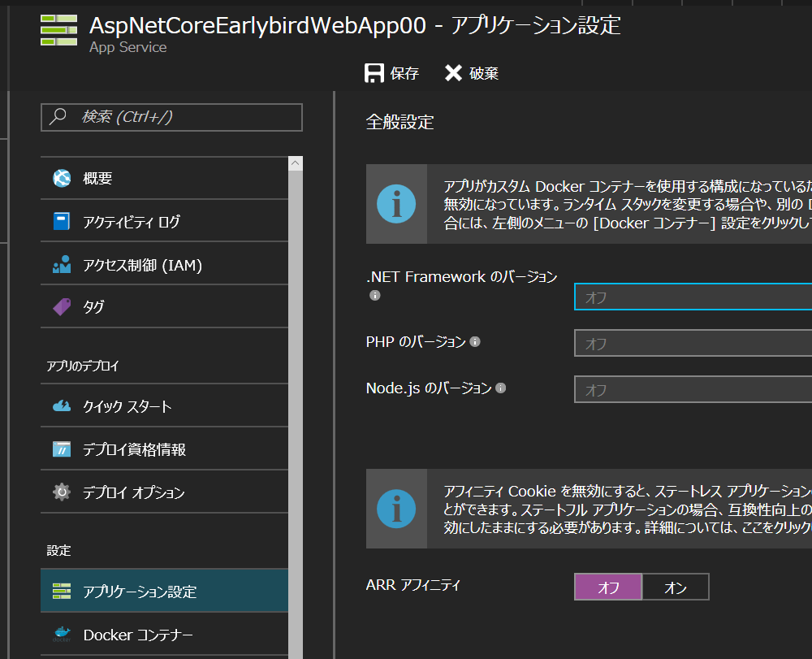812x659 pixels.
Task: Click the affinity Cookie info banner icon
Action: 396,509
